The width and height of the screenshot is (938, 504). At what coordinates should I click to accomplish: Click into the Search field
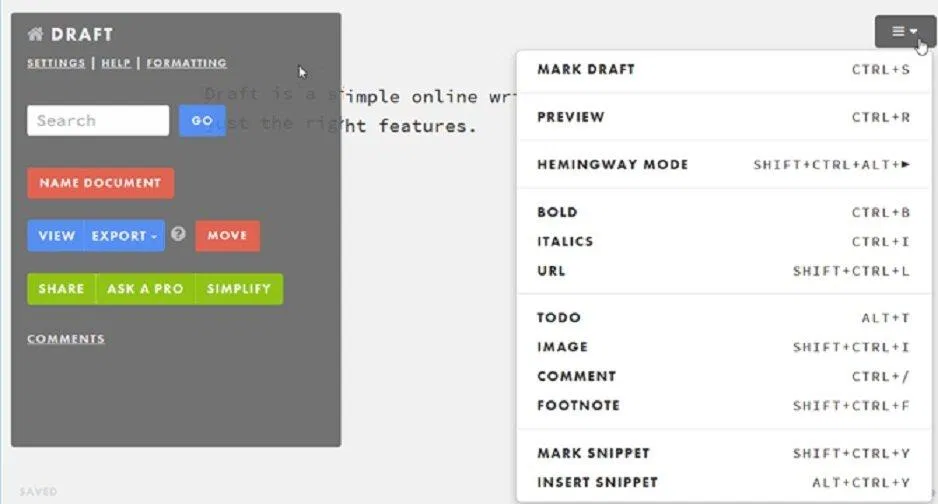coord(97,121)
